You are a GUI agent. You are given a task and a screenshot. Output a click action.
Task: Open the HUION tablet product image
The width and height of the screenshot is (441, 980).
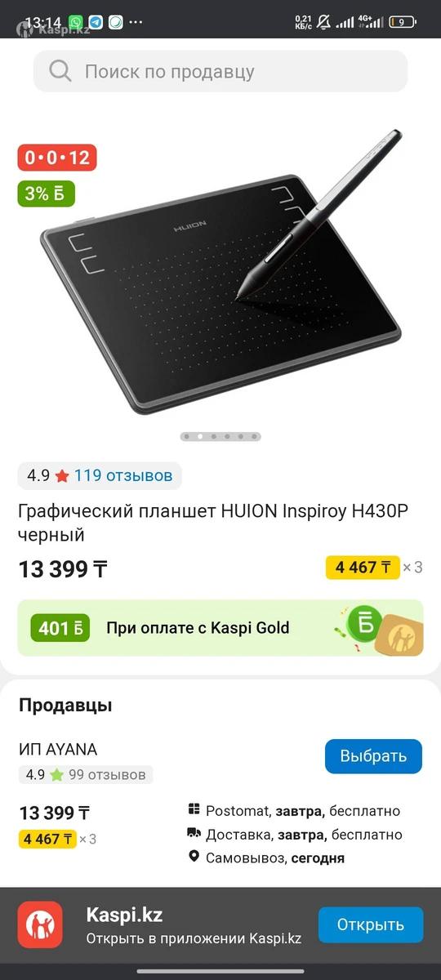tap(220, 274)
